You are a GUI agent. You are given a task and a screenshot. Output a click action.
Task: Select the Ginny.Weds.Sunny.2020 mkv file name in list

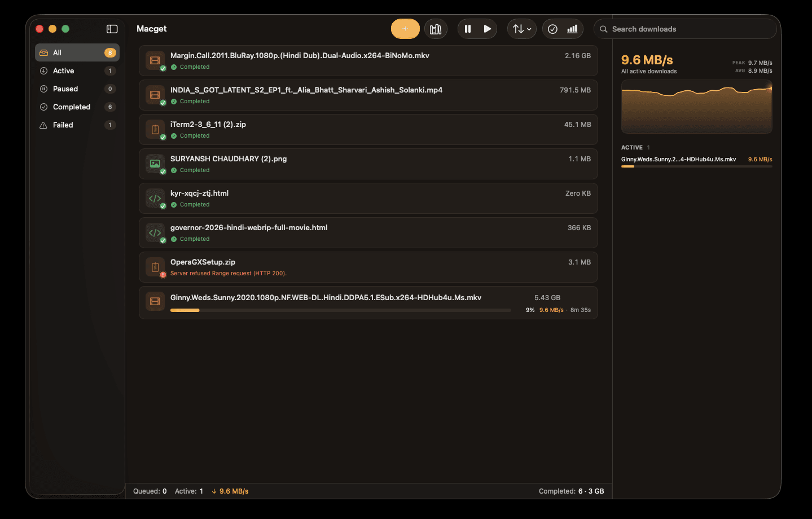326,297
